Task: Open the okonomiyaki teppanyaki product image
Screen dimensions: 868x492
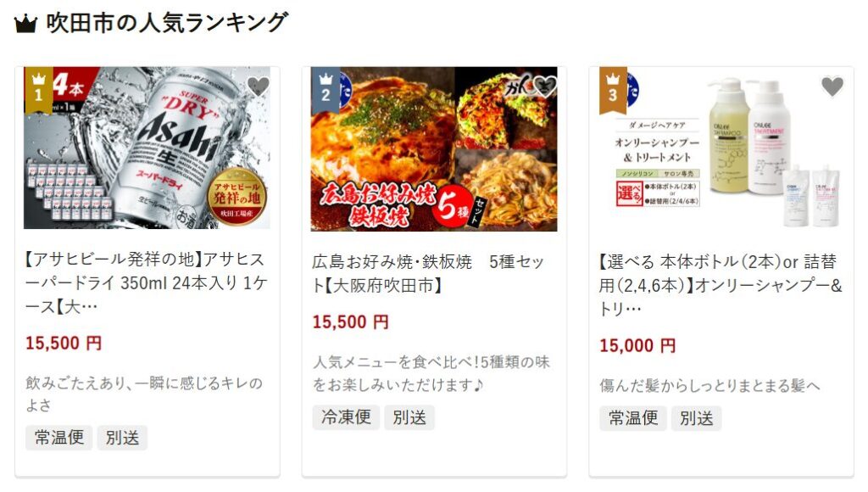Action: pos(434,149)
